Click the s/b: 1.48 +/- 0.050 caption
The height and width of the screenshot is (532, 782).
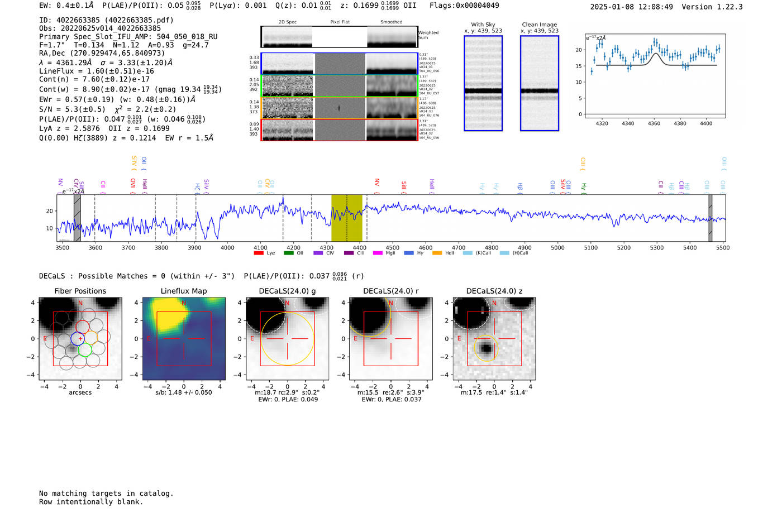pos(184,392)
